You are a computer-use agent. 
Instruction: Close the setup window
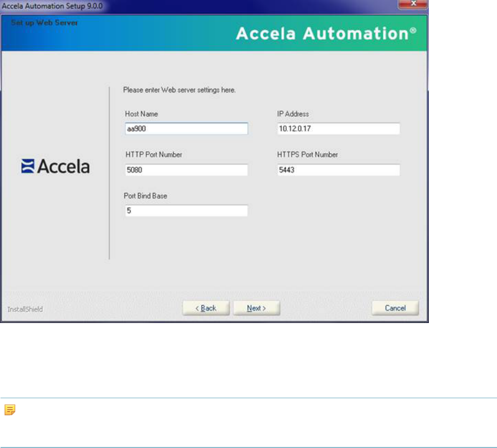pos(413,4)
